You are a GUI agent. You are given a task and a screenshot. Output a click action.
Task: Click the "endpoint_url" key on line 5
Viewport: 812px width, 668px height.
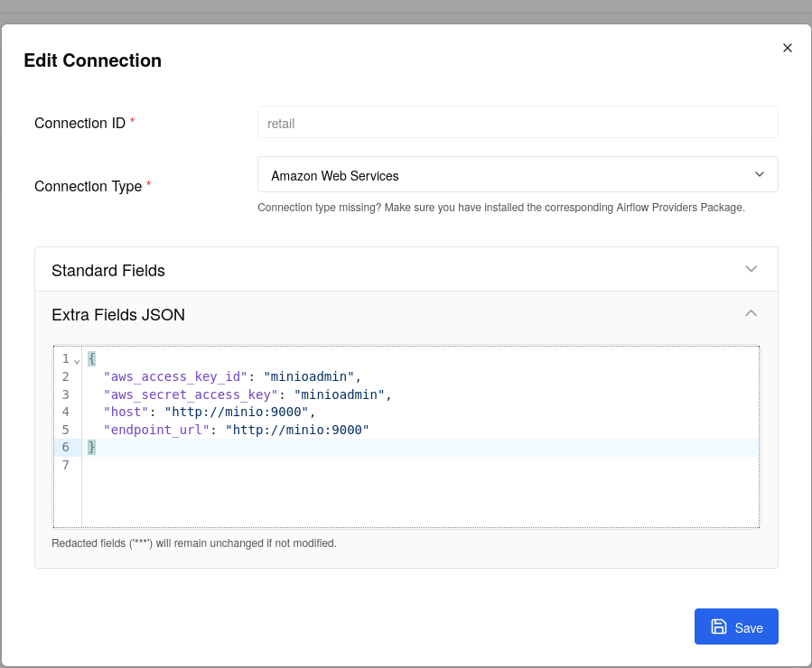point(156,430)
